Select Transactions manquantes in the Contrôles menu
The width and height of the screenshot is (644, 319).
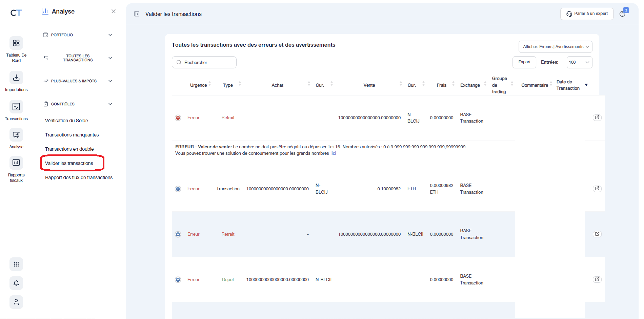(72, 135)
